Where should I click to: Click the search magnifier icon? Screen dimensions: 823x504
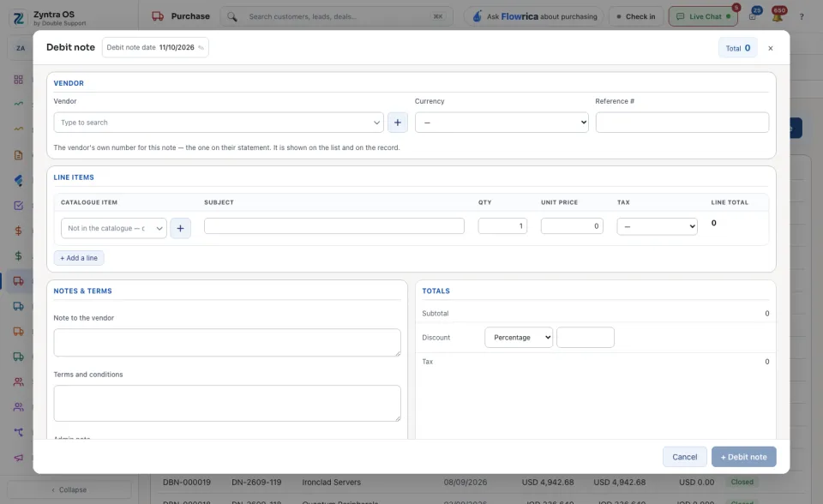(x=232, y=17)
